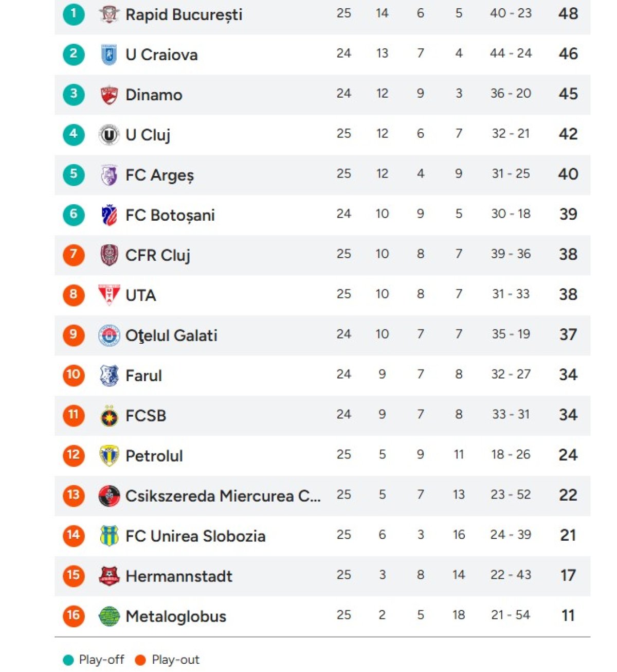Click the orange Play-out legend dot
Viewport: 617px width, 672px height.
click(x=140, y=660)
